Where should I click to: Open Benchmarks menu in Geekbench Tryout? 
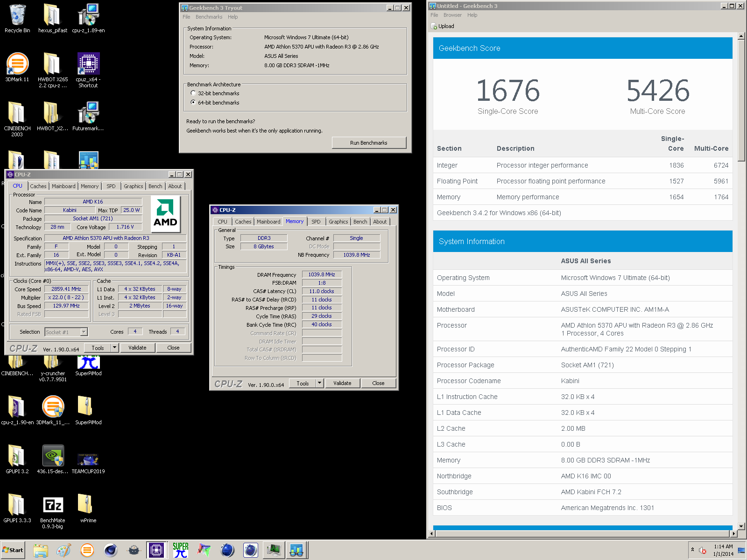click(209, 17)
